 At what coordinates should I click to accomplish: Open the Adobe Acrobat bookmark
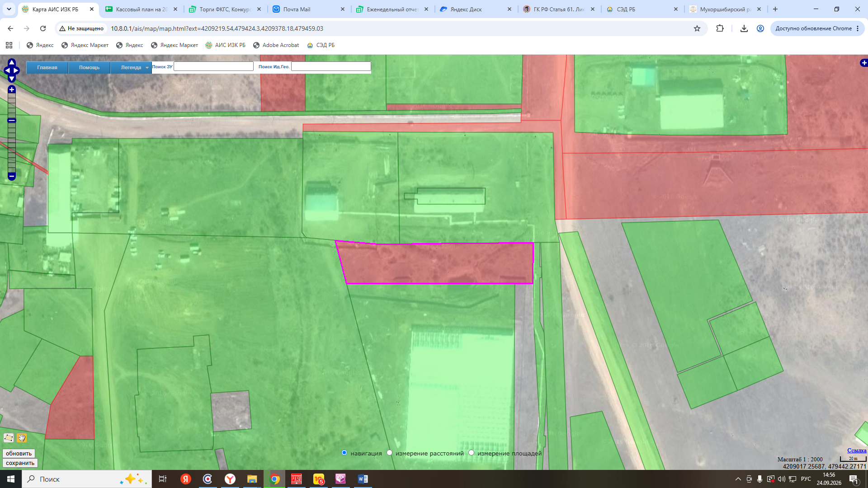coord(276,45)
